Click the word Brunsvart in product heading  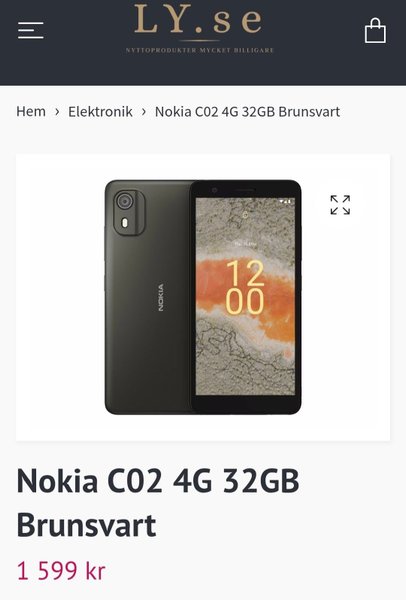point(86,525)
